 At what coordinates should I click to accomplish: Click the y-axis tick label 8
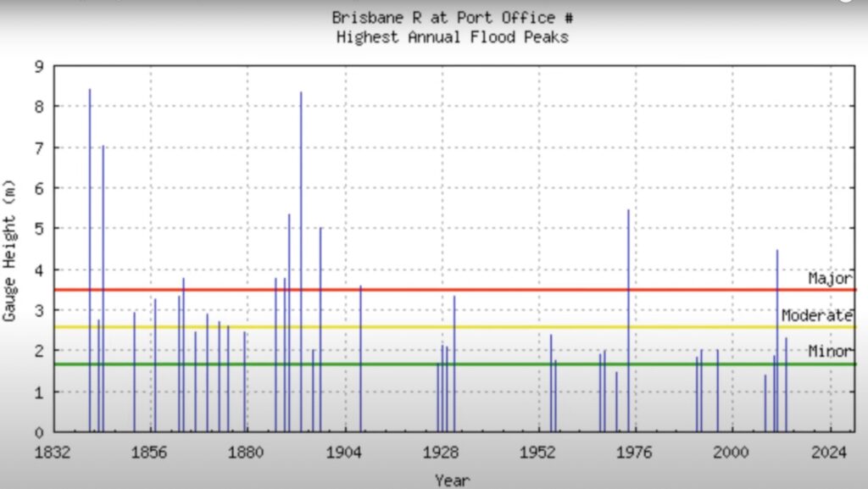point(39,106)
